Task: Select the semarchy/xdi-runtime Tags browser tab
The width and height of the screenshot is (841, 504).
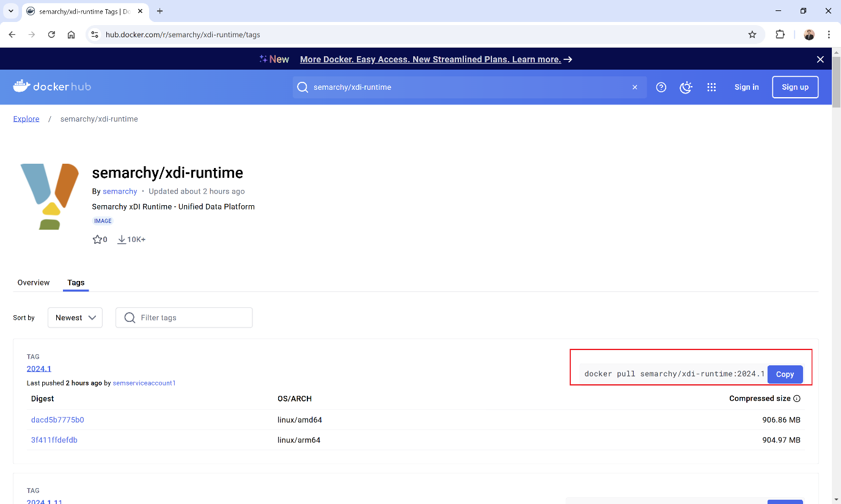Action: point(84,11)
